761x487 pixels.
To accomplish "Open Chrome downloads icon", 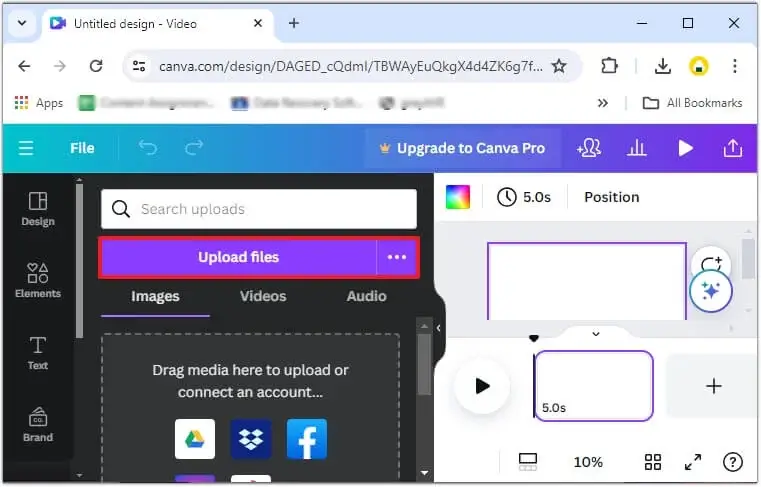I will [x=662, y=66].
